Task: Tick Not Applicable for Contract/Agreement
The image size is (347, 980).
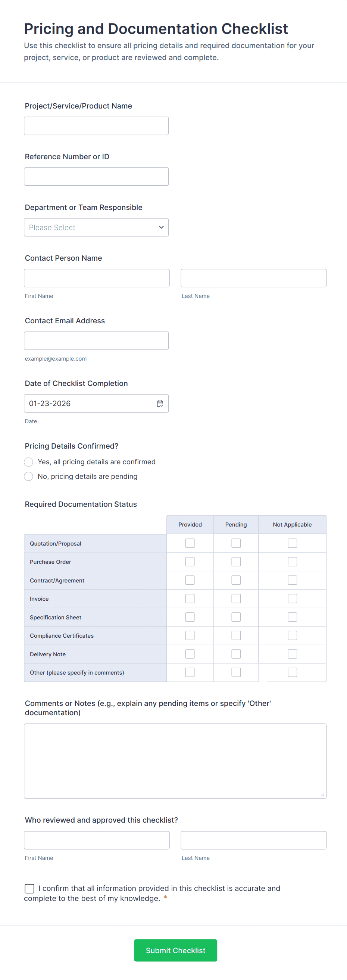Action: 292,580
